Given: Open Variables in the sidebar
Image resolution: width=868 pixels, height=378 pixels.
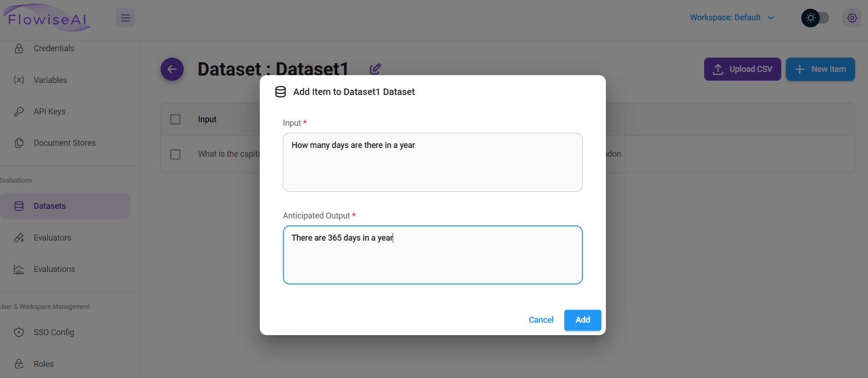Looking at the screenshot, I should (x=50, y=80).
